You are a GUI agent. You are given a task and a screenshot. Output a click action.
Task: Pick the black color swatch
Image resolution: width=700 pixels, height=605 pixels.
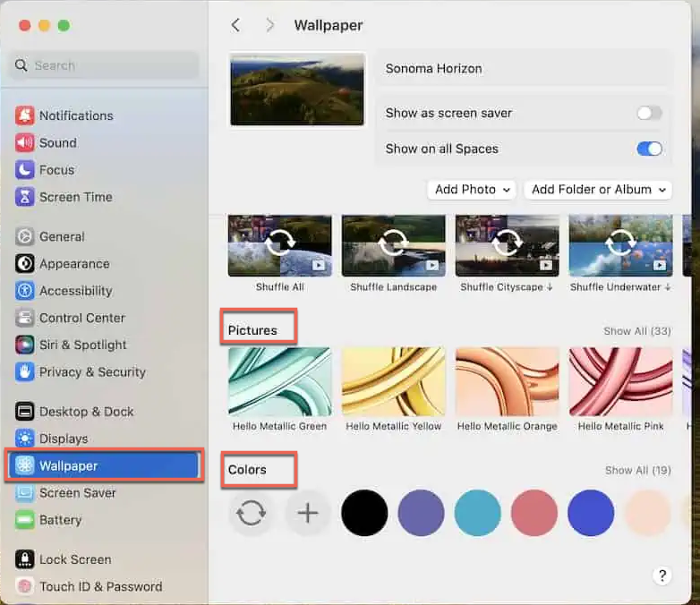point(364,513)
